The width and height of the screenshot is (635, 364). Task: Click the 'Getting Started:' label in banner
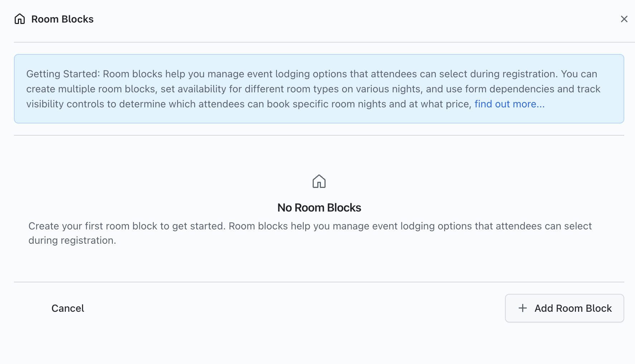63,74
